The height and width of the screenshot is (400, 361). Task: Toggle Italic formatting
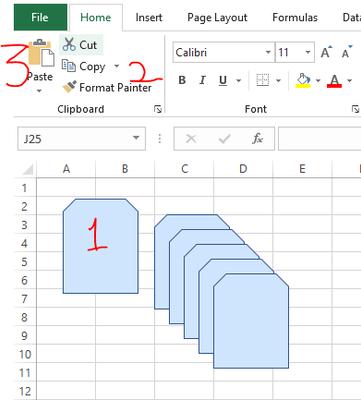(202, 80)
